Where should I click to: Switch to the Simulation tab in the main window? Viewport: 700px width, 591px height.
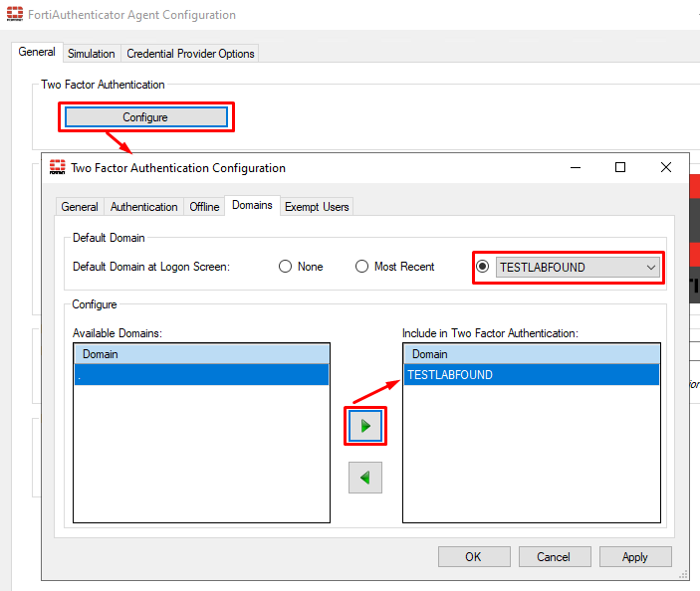pyautogui.click(x=92, y=54)
